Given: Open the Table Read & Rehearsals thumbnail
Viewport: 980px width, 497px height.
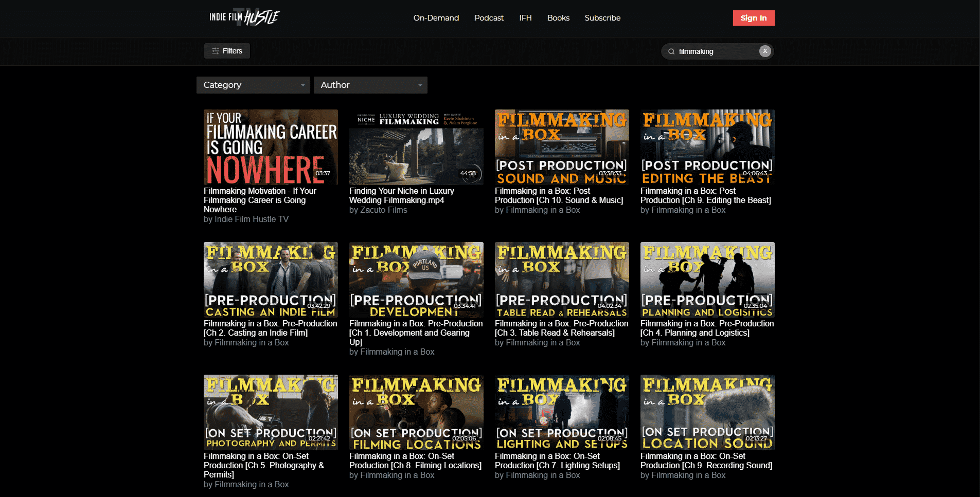Looking at the screenshot, I should click(562, 280).
